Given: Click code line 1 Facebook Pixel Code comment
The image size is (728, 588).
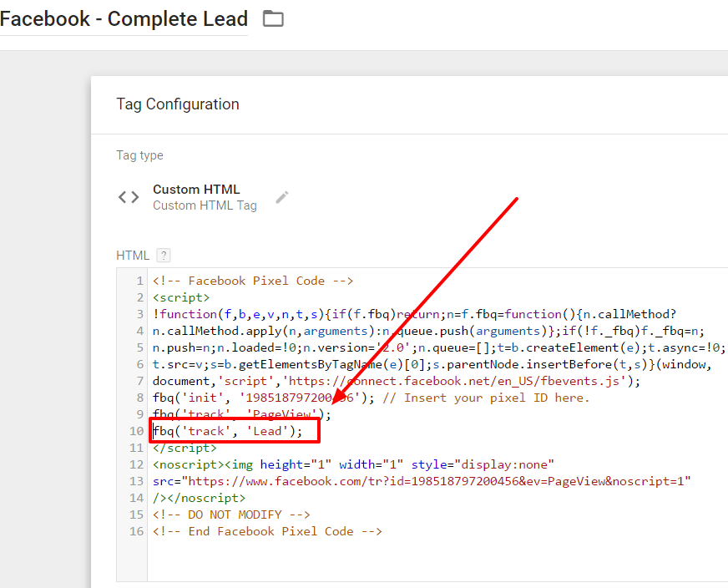Looking at the screenshot, I should point(253,281).
